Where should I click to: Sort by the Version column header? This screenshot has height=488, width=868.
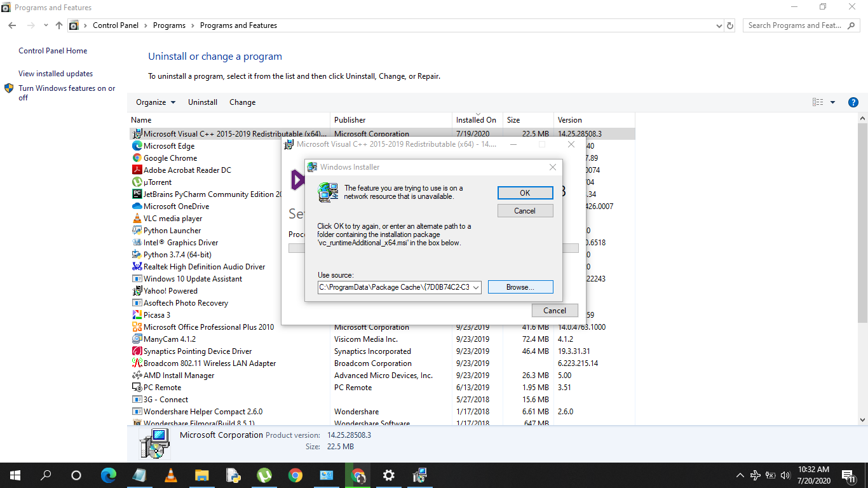pos(595,120)
